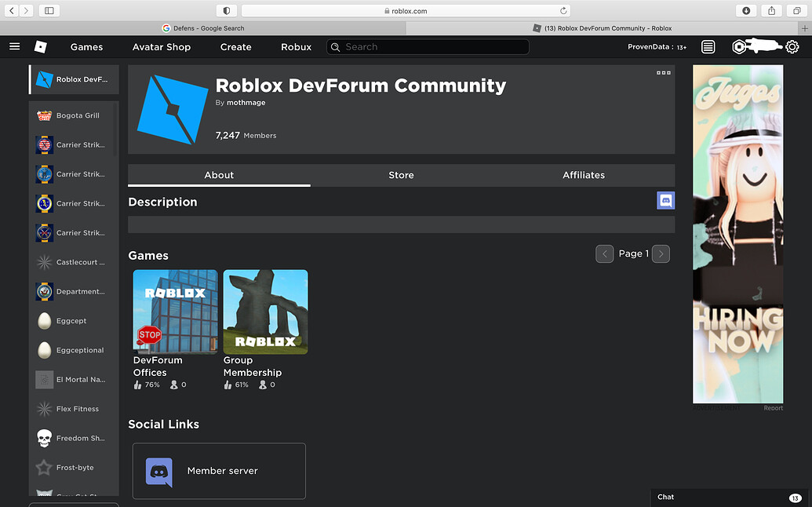812x507 pixels.
Task: Select Bogota Grill group in sidebar
Action: 74,115
